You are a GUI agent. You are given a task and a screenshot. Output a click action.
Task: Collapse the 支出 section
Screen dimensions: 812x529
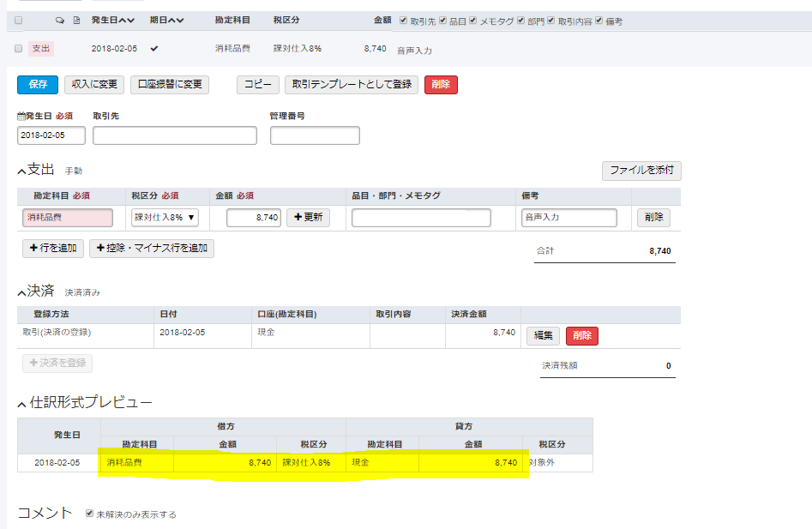[x=20, y=171]
